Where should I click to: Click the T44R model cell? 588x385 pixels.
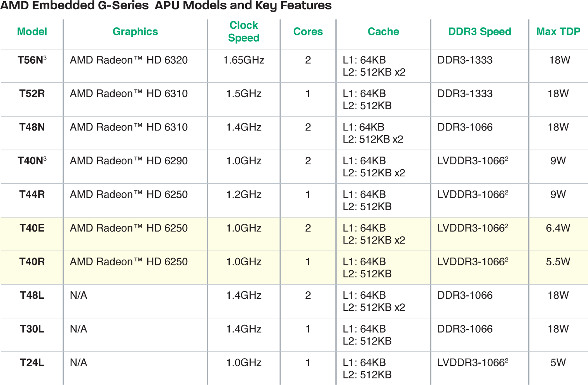[x=32, y=194]
